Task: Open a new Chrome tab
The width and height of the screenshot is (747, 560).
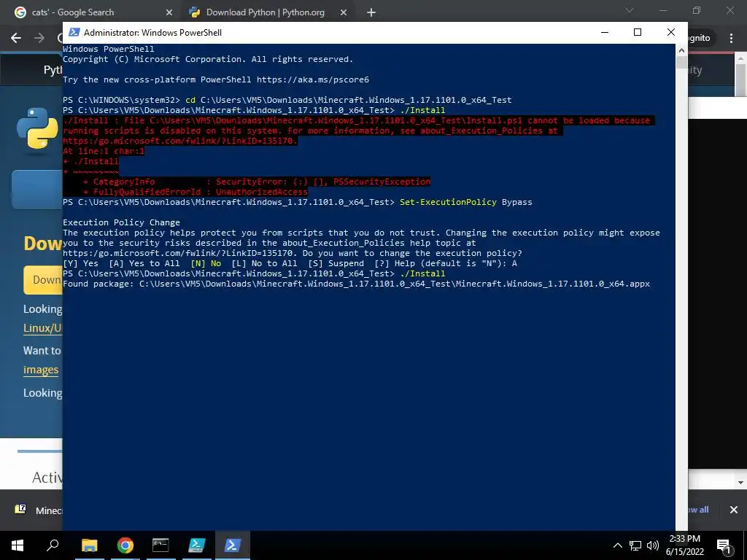Action: coord(371,13)
